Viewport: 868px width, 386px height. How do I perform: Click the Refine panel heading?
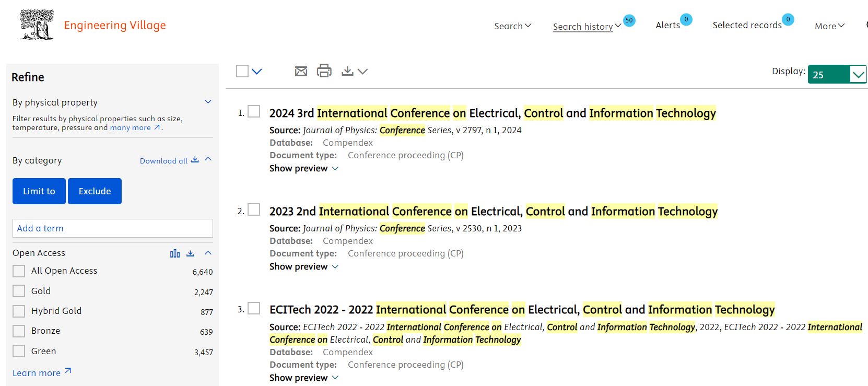coord(28,77)
